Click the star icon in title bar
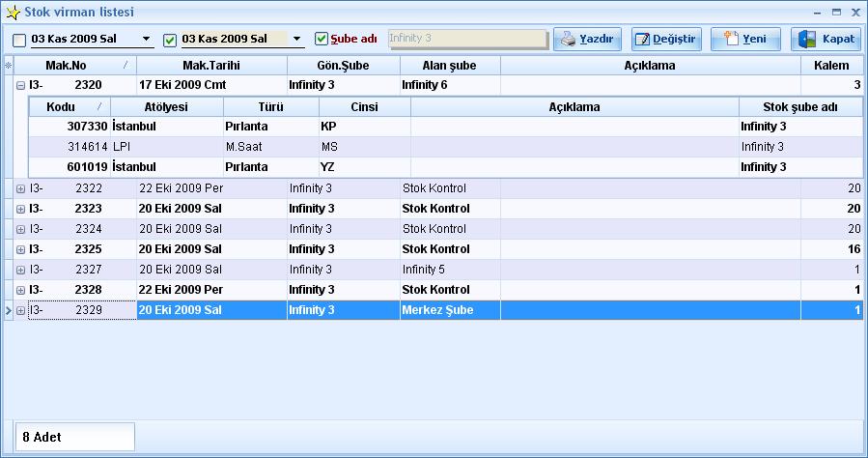The height and width of the screenshot is (458, 868). coord(13,13)
